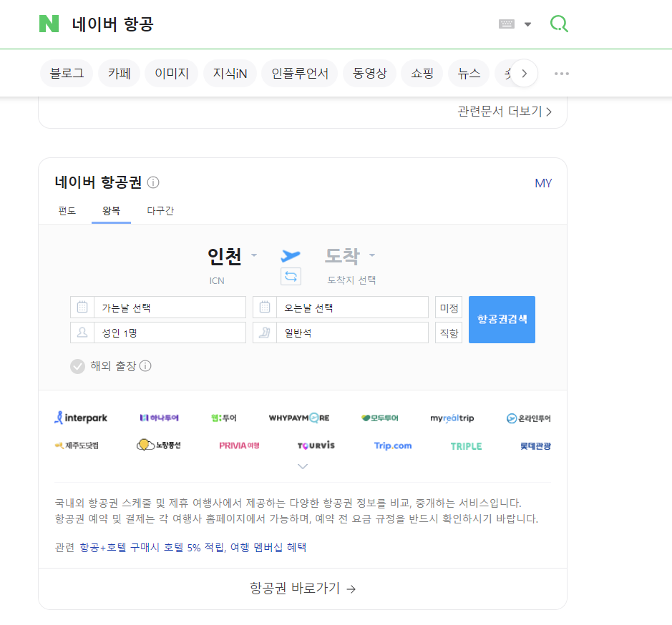This screenshot has width=672, height=625.
Task: Open the 쇼핑 search tab
Action: point(422,74)
